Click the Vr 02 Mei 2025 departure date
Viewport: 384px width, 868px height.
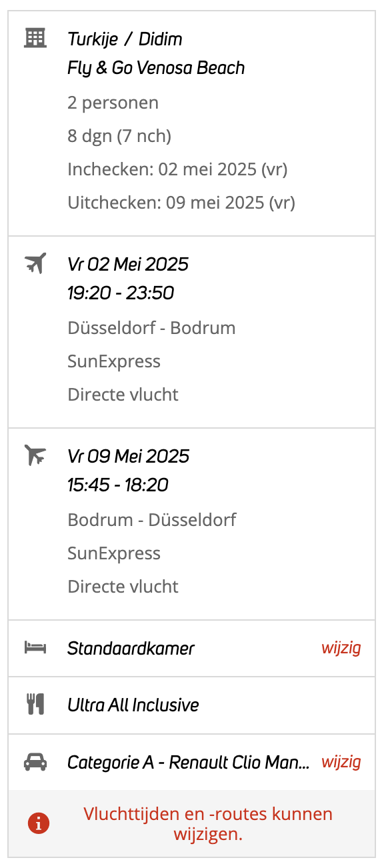point(128,264)
